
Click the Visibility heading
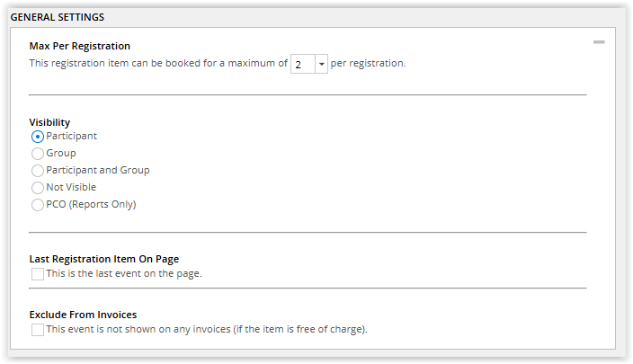point(49,122)
